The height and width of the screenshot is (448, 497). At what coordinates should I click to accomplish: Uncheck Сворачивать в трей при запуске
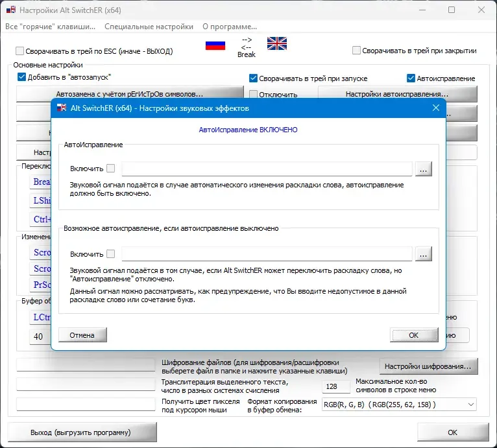pyautogui.click(x=253, y=78)
